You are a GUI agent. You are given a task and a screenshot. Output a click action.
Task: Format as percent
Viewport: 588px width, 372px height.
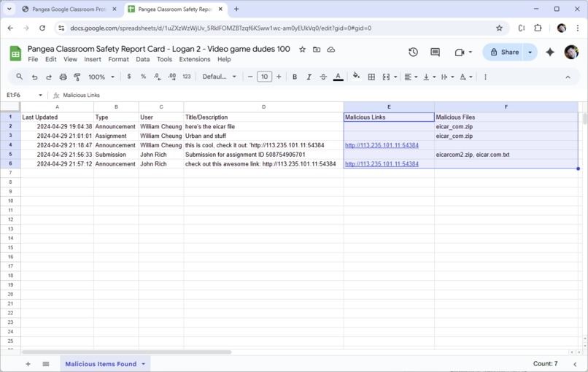(x=143, y=77)
